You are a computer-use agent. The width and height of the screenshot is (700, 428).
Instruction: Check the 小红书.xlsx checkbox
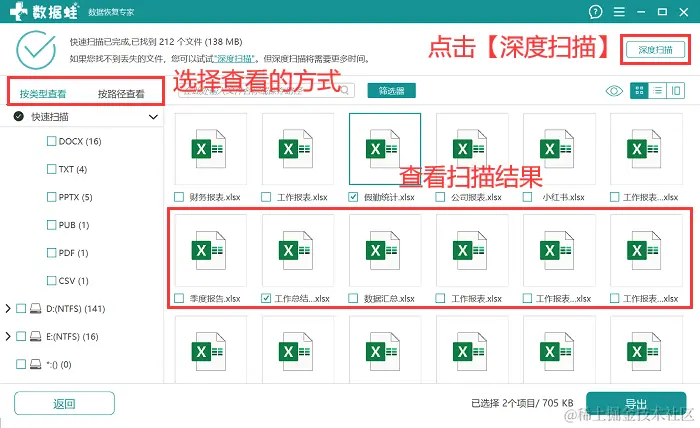[x=527, y=197]
